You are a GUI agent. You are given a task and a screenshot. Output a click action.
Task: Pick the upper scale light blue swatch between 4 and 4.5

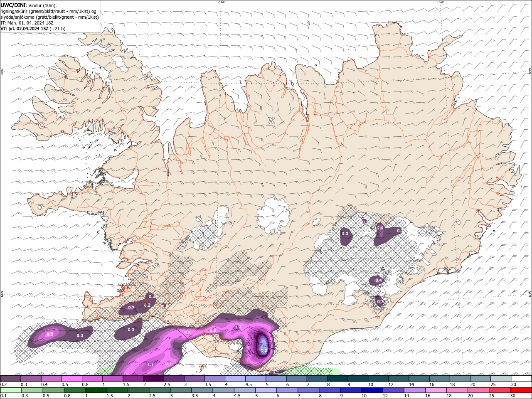pyautogui.click(x=235, y=379)
